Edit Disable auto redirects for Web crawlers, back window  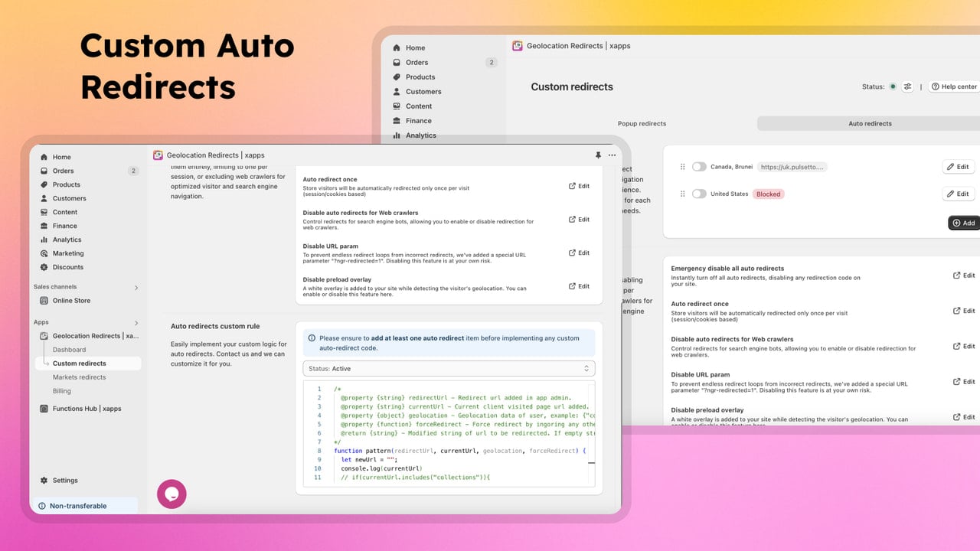[x=964, y=346]
